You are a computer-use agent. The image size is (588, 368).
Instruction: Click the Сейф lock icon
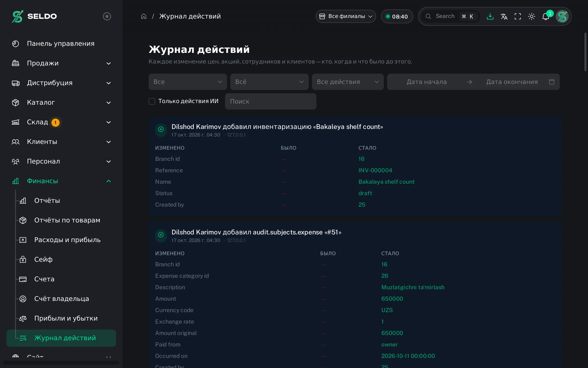(23, 259)
